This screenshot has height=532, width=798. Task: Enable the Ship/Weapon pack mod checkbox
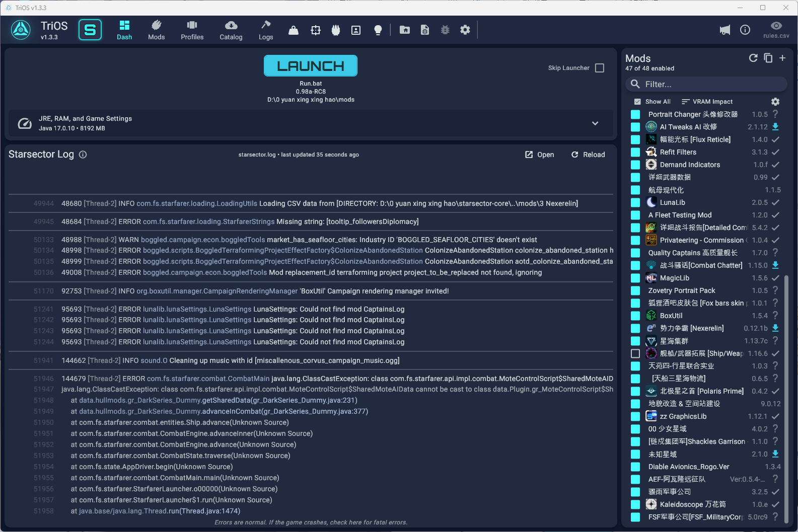tap(635, 353)
